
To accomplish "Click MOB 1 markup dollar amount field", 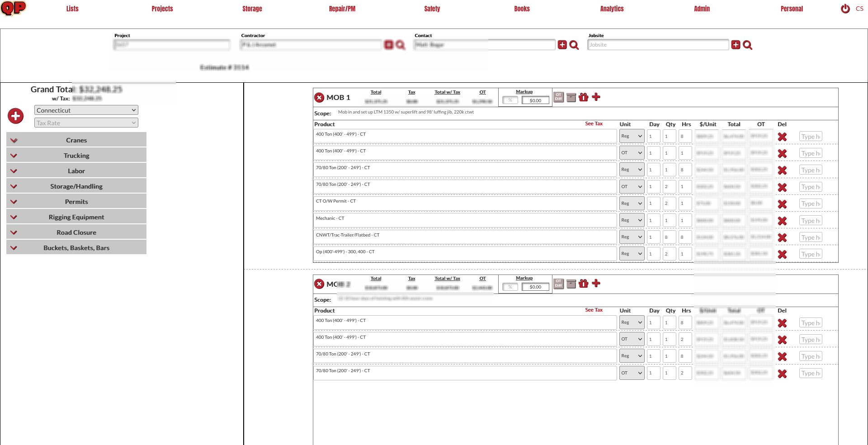I will 535,100.
